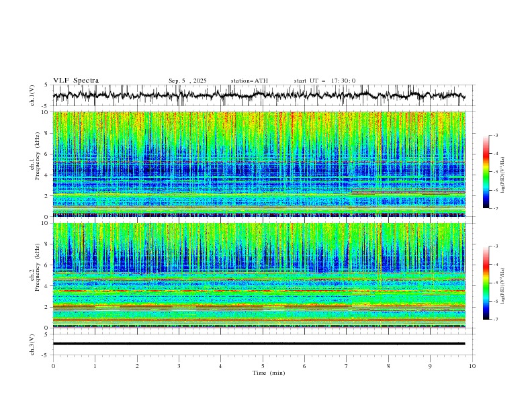Click the "1" tick on the Time axis
The width and height of the screenshot is (532, 411).
(95, 366)
